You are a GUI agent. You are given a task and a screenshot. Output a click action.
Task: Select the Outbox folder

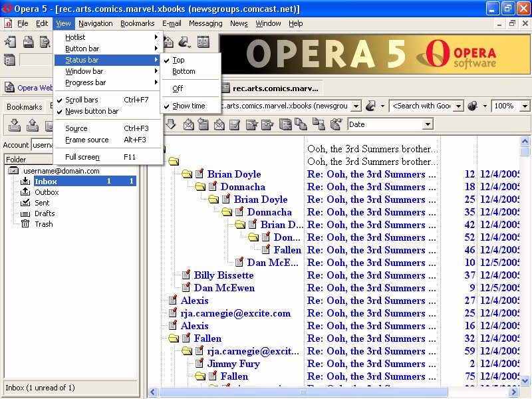(x=47, y=192)
